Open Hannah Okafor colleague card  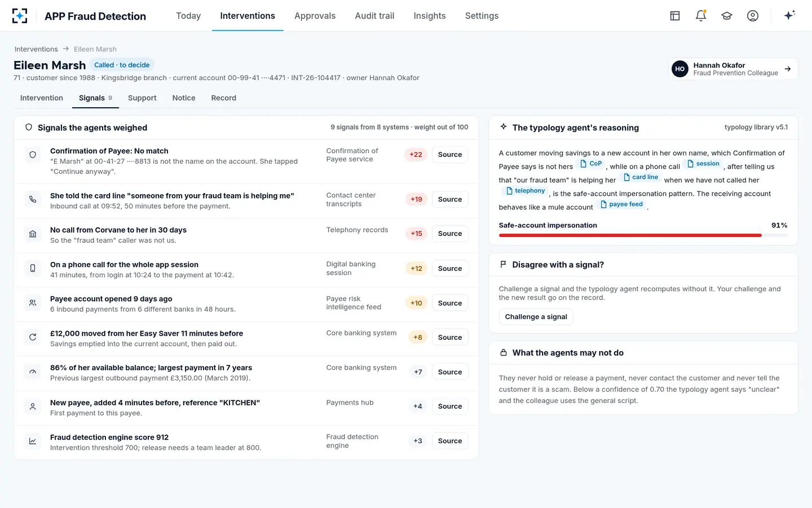click(x=733, y=69)
